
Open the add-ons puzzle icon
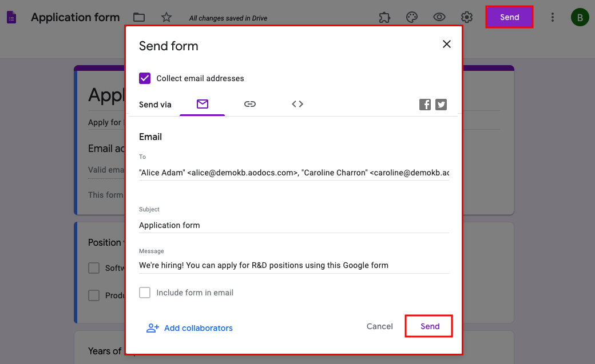point(384,17)
